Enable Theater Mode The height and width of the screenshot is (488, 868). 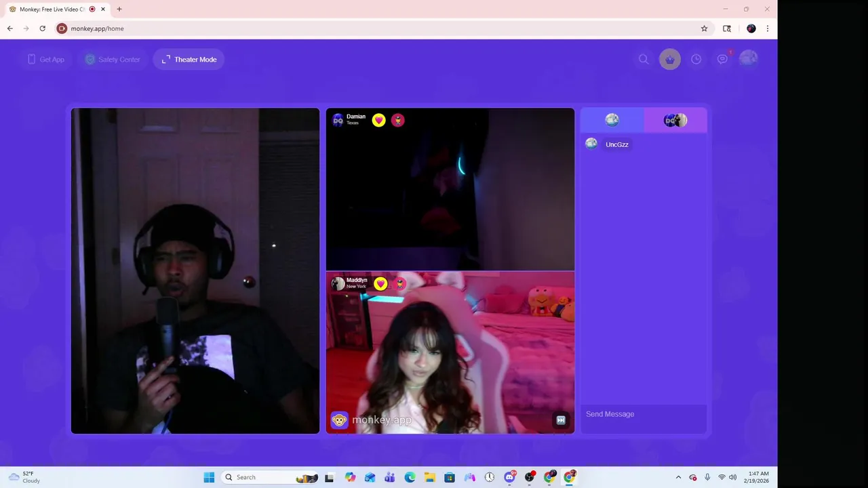tap(189, 60)
